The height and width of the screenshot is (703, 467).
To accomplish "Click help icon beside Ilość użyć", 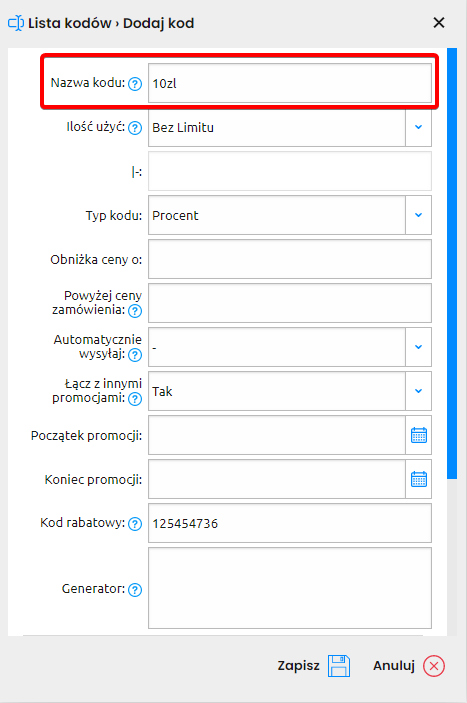I will [x=135, y=128].
